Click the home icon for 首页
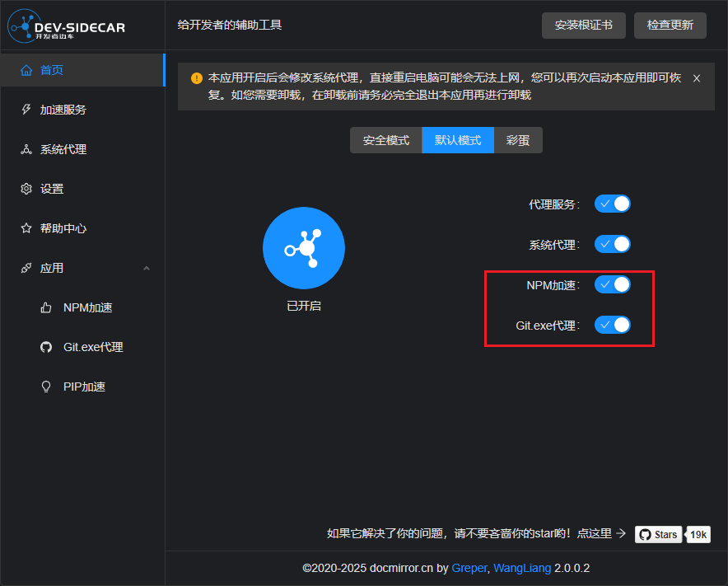728x586 pixels. click(x=26, y=70)
